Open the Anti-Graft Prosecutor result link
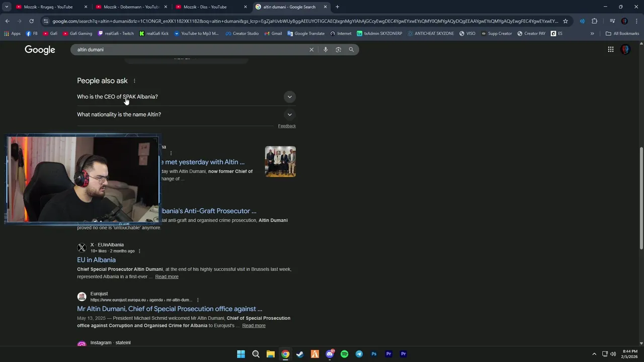The height and width of the screenshot is (362, 644). coord(208,211)
